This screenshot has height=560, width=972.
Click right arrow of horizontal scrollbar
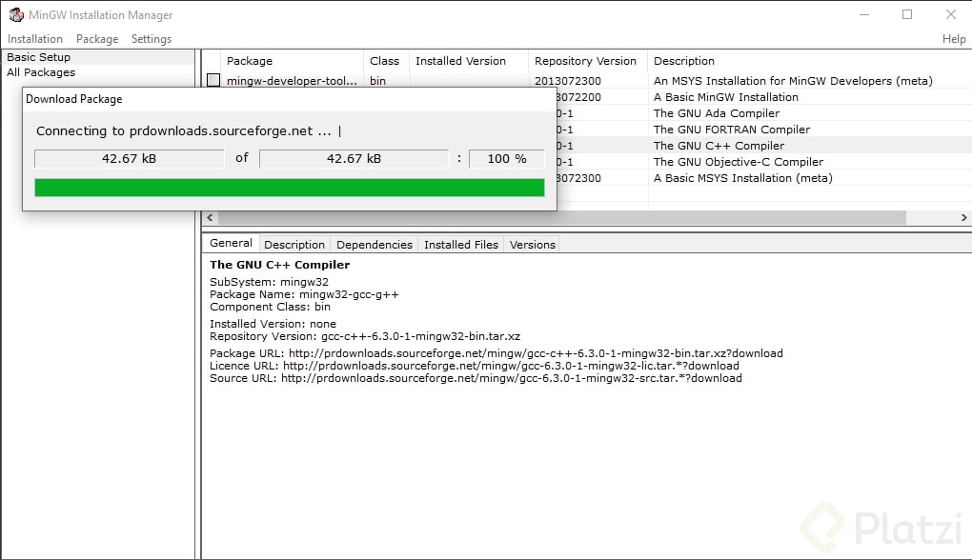[x=964, y=217]
